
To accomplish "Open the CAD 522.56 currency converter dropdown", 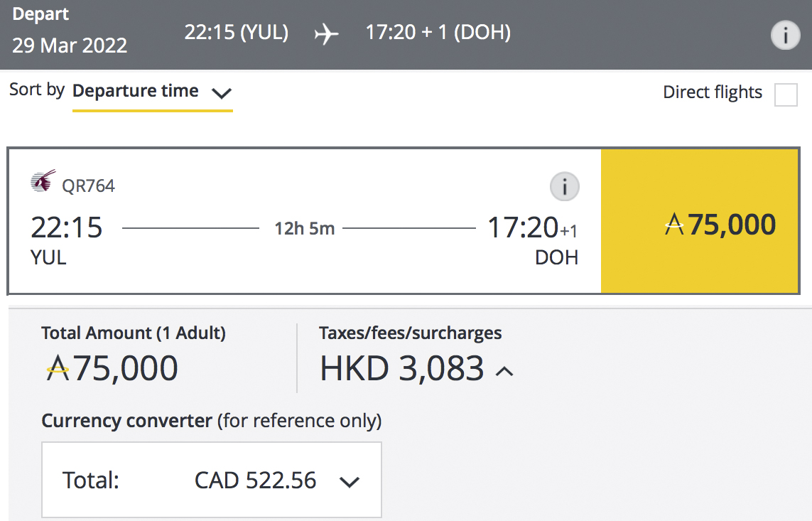I will [212, 480].
